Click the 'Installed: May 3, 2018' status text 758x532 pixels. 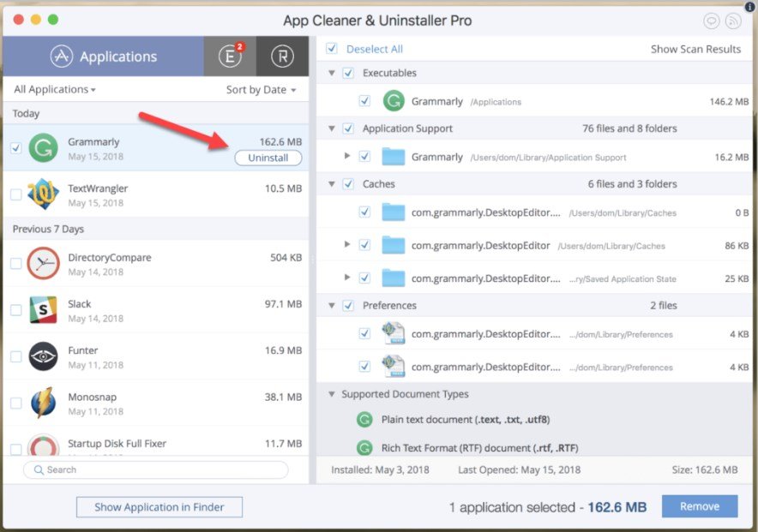[380, 469]
